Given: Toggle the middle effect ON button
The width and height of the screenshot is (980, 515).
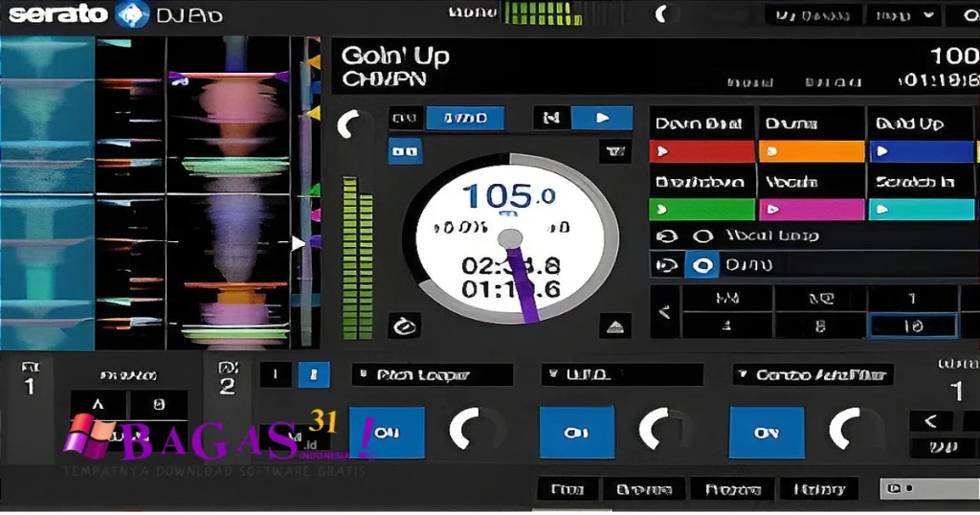Looking at the screenshot, I should tap(576, 433).
